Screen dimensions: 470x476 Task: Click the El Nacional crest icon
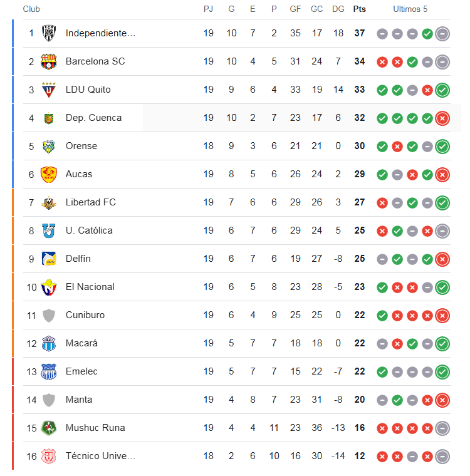(x=49, y=287)
